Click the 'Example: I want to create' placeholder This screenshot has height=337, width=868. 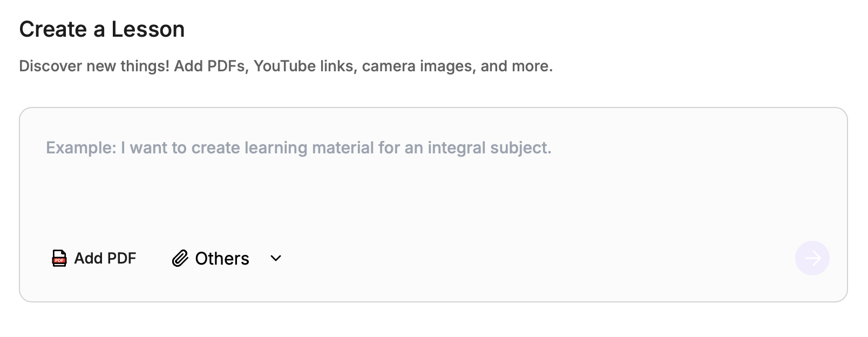pyautogui.click(x=143, y=148)
